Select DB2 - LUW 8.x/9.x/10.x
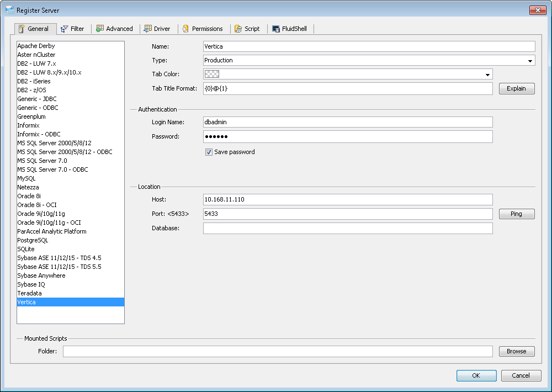This screenshot has height=392, width=552. [71, 72]
